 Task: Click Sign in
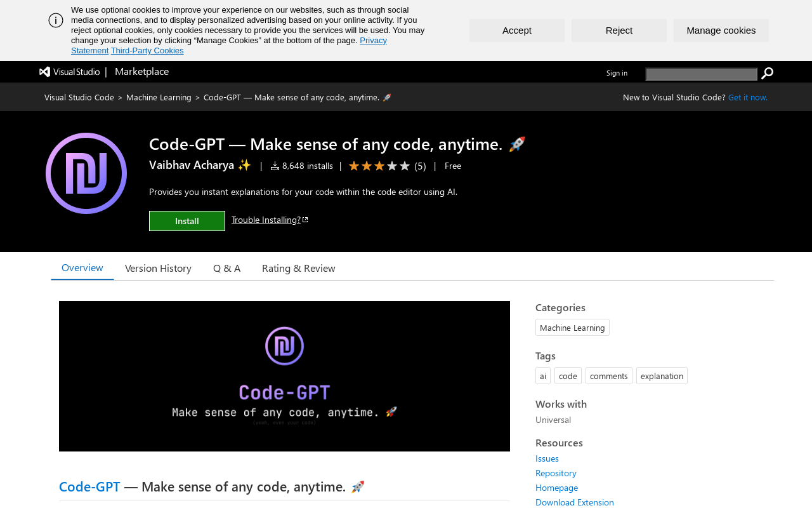(617, 73)
